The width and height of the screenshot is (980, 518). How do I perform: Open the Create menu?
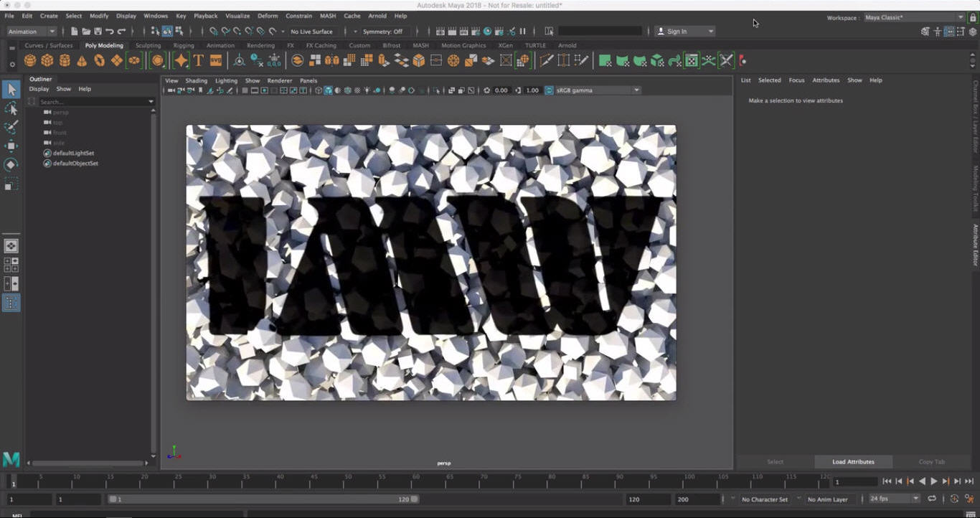pyautogui.click(x=49, y=16)
